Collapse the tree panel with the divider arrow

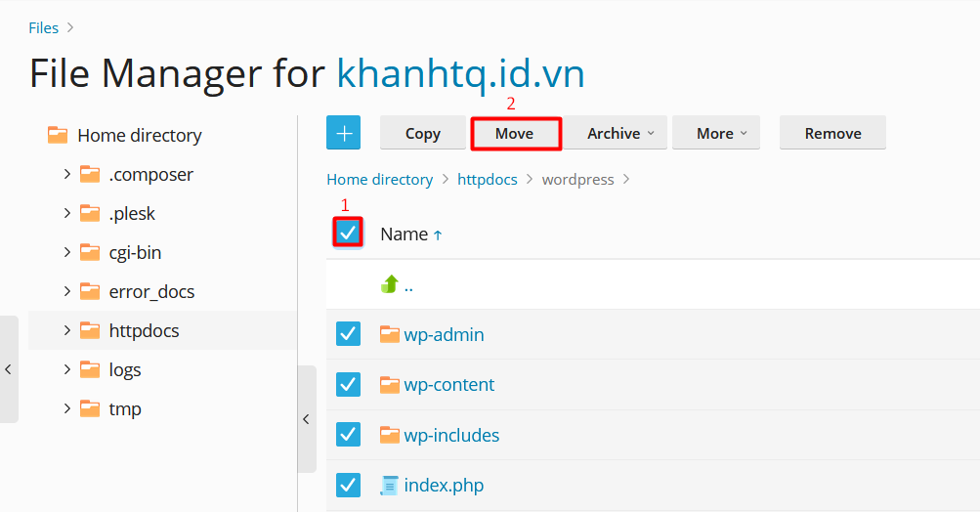pyautogui.click(x=306, y=419)
